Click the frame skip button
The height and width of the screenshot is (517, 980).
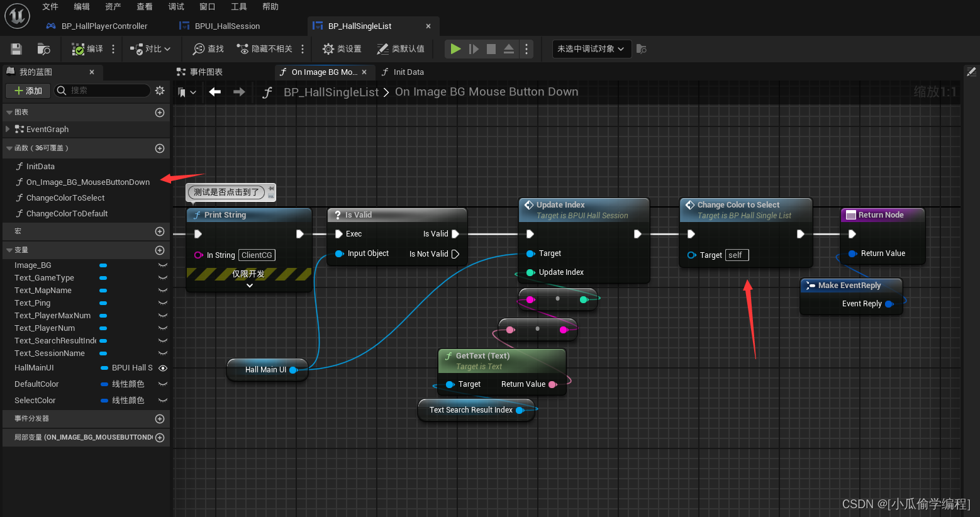click(x=474, y=49)
